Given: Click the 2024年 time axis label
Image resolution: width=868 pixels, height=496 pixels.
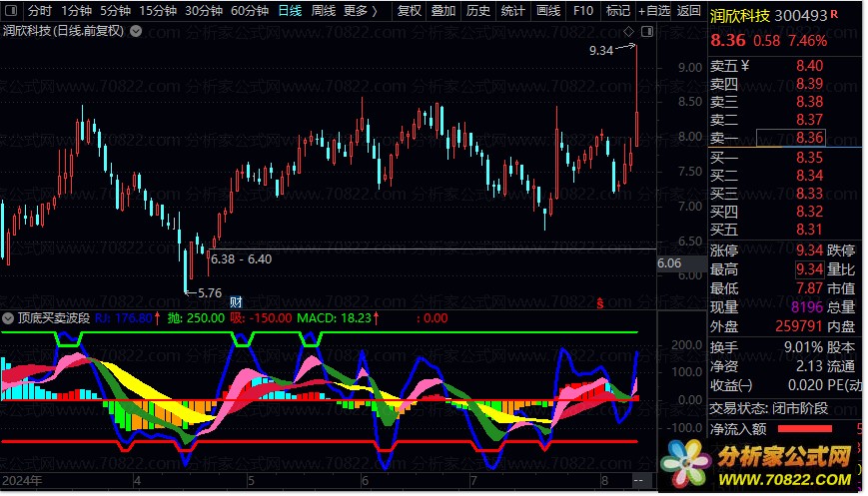Looking at the screenshot, I should click(22, 480).
